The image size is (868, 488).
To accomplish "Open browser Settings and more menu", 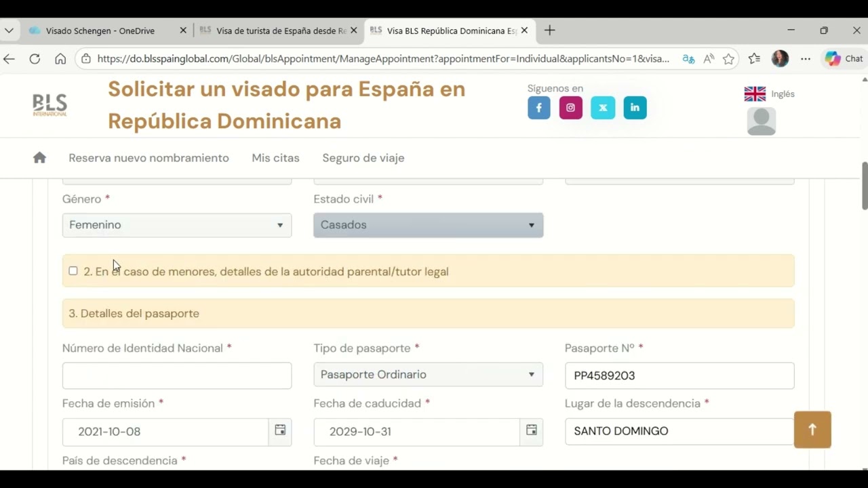I will tap(806, 59).
